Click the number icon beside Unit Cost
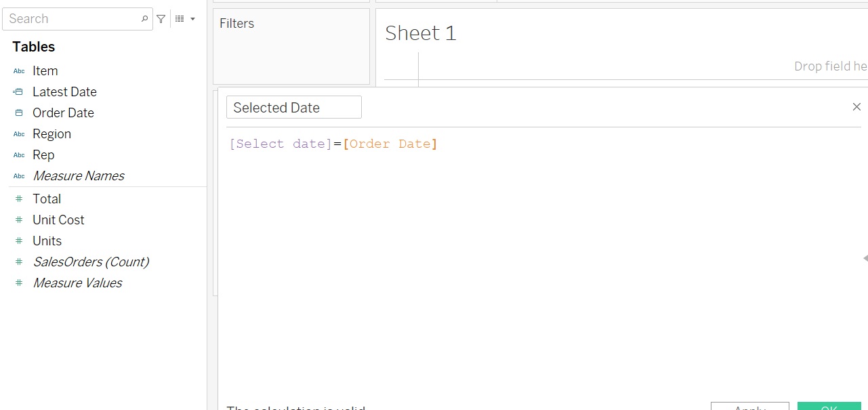 [19, 220]
